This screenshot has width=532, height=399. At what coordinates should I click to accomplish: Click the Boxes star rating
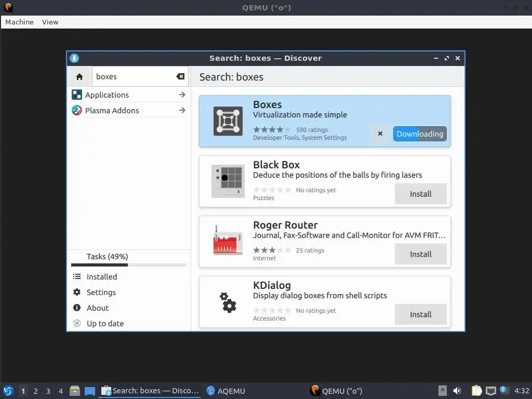(272, 129)
